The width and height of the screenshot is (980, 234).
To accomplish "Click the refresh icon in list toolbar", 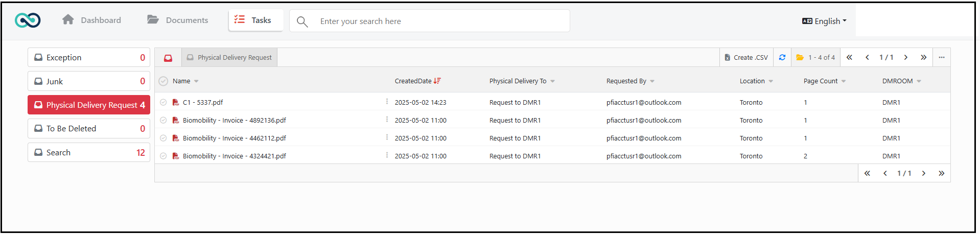I will point(782,58).
